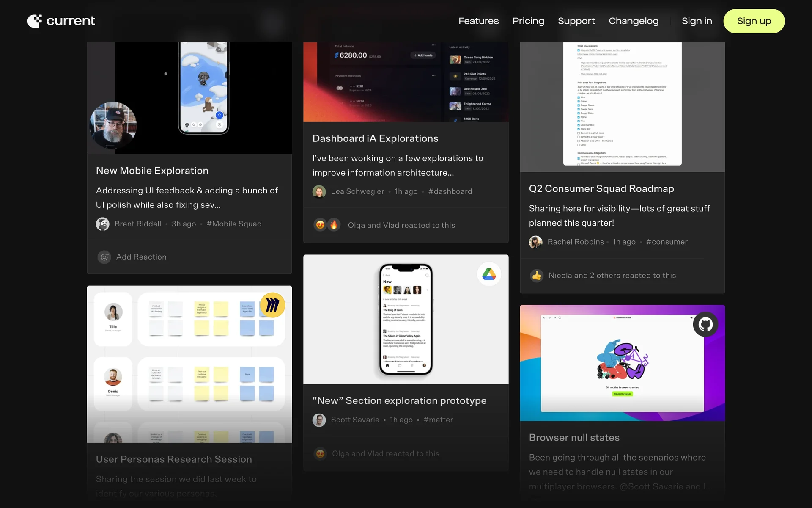The image size is (812, 508).
Task: Open the Features menu item
Action: [478, 21]
